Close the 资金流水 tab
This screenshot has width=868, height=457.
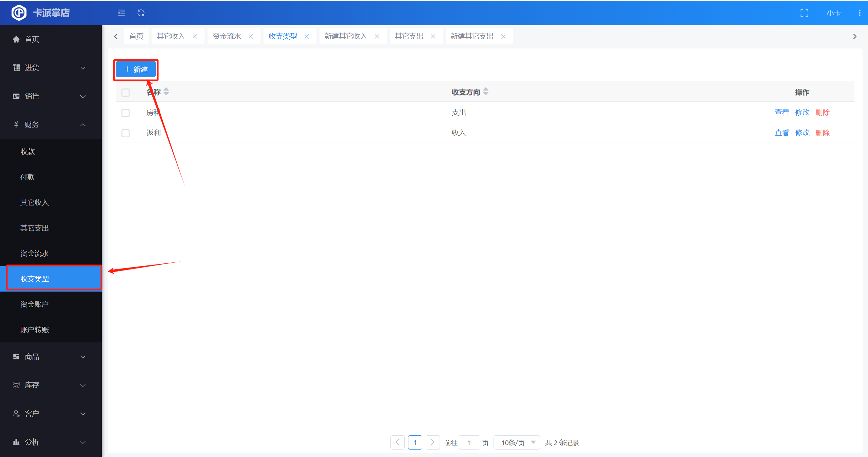251,37
